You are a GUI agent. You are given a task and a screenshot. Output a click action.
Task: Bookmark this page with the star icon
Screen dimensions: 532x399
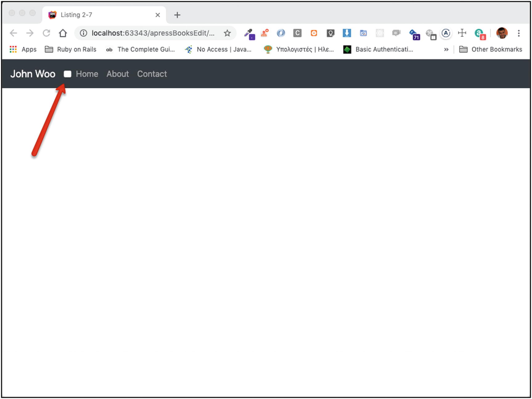pos(227,33)
